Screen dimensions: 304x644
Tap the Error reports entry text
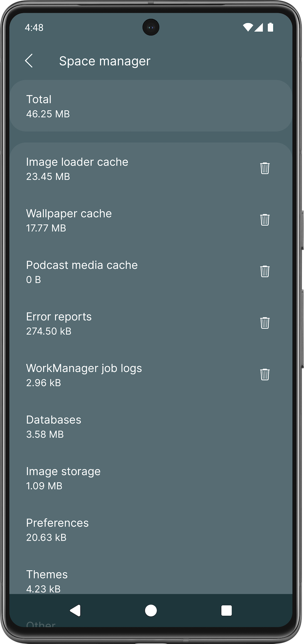(59, 317)
